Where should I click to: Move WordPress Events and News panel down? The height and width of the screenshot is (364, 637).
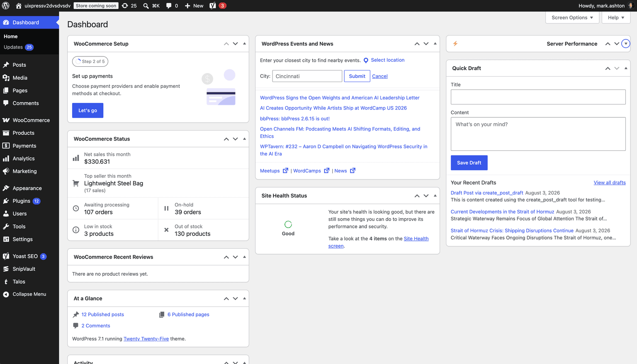[426, 44]
